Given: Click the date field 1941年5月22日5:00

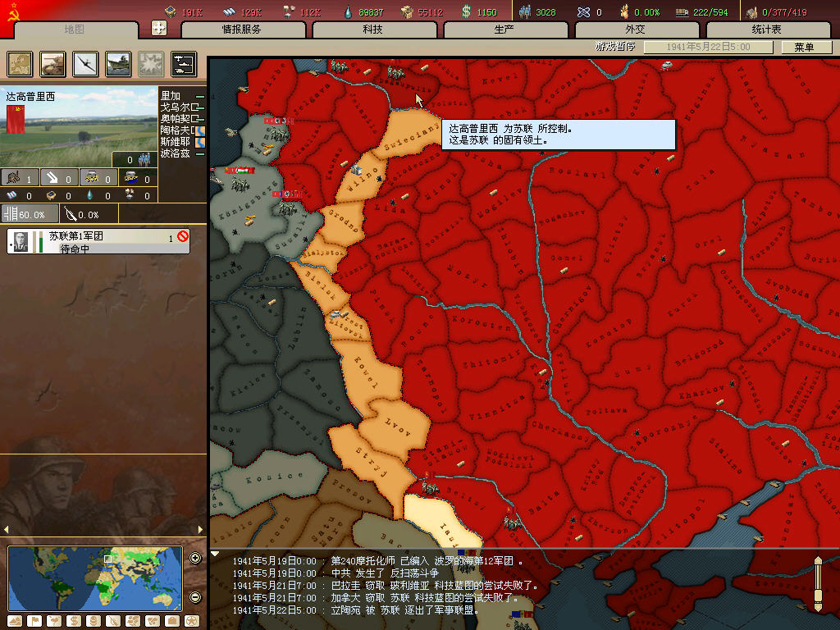Looking at the screenshot, I should pyautogui.click(x=708, y=47).
